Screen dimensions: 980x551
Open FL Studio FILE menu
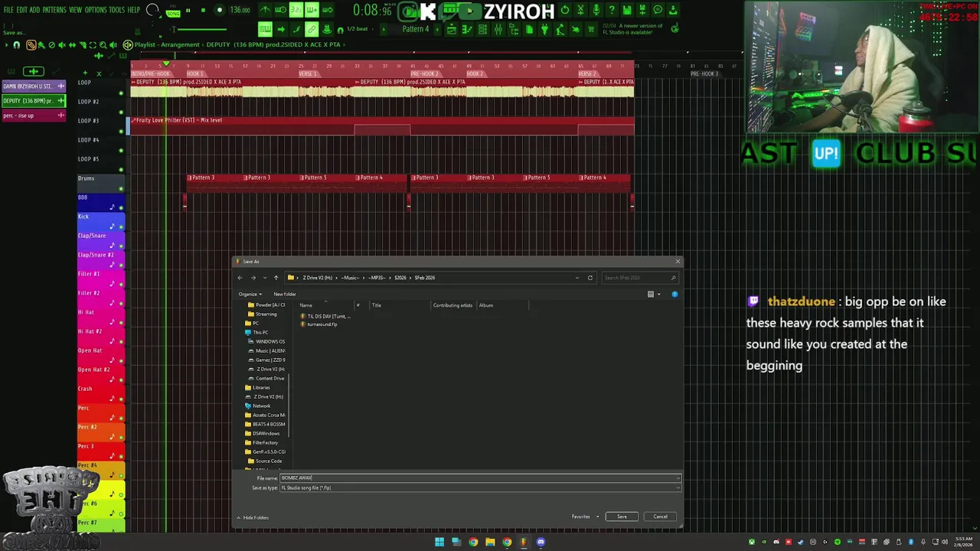coord(8,10)
